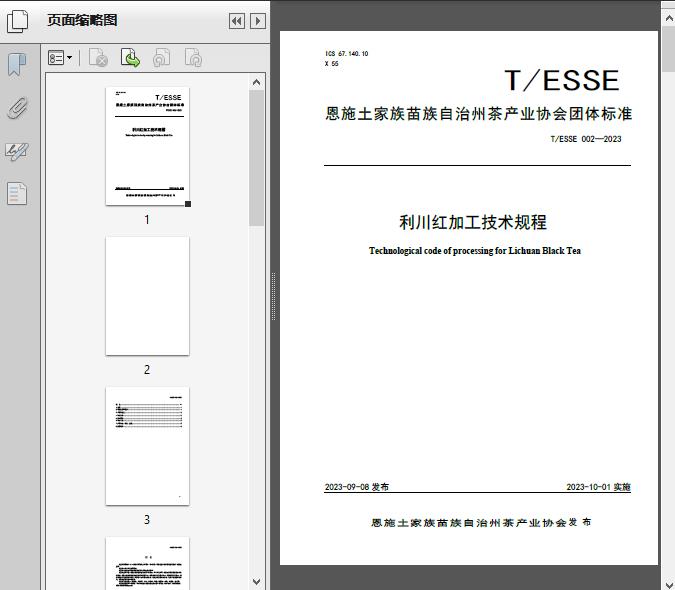Open the Bookmarks panel in sidebar
This screenshot has height=590, width=675.
point(17,65)
